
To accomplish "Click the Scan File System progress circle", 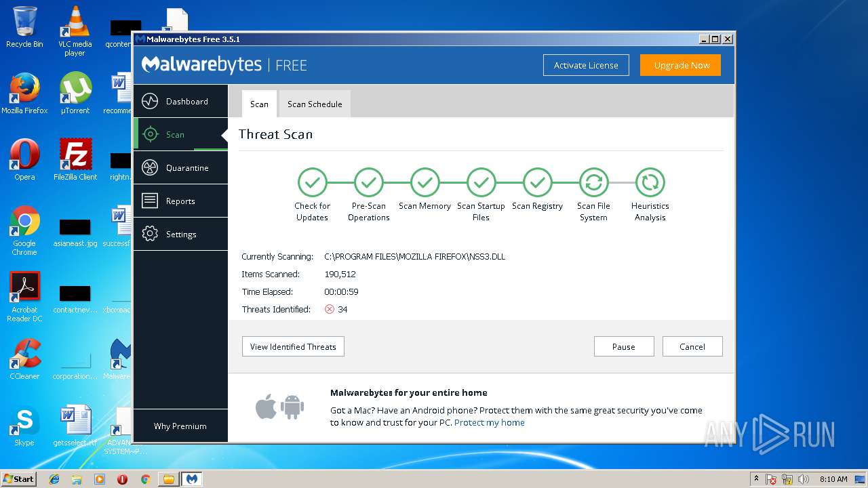I will click(593, 182).
